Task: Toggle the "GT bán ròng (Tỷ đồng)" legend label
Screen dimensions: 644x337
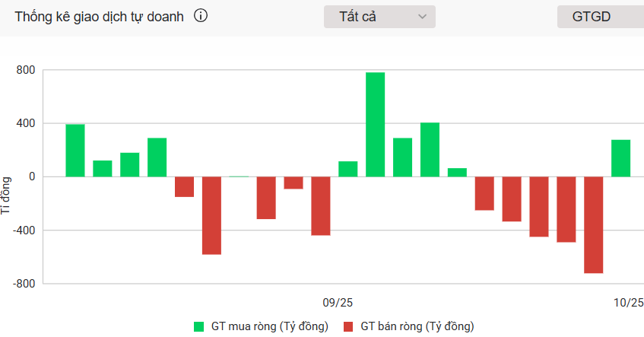Action: coord(417,326)
